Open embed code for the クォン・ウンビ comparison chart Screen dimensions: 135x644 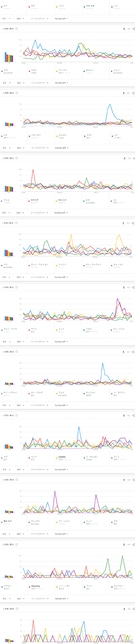(x=128, y=352)
